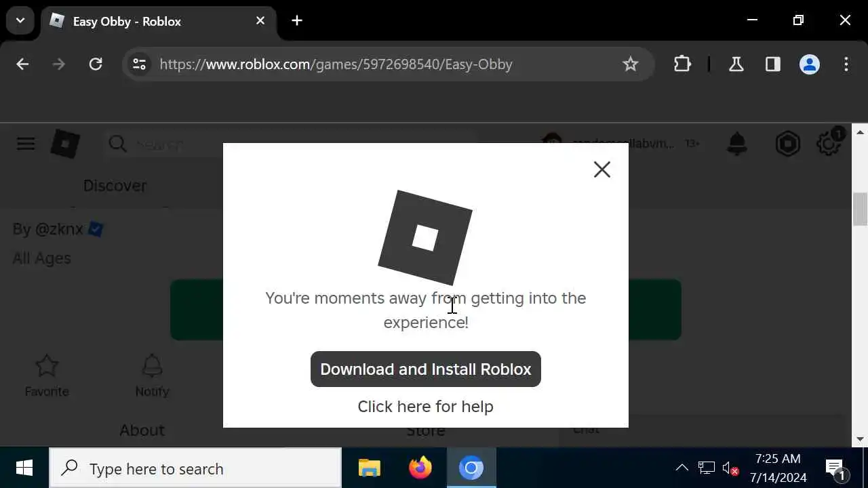Screen dimensions: 868x488
Task: Open the 'Click here for help' link
Action: [x=426, y=407]
